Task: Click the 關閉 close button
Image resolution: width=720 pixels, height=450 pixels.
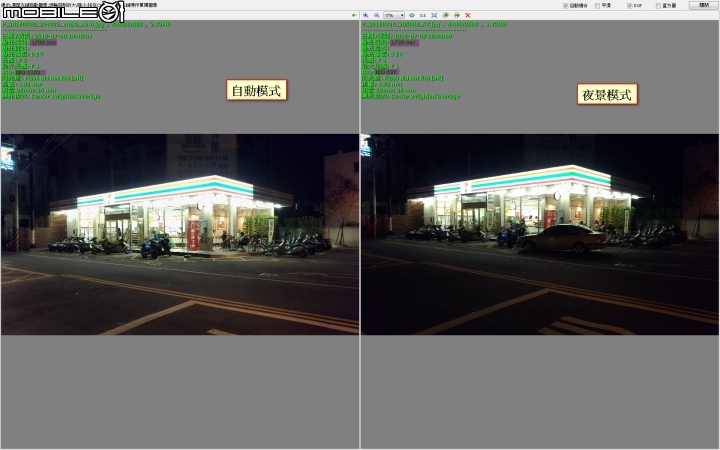Action: click(703, 5)
